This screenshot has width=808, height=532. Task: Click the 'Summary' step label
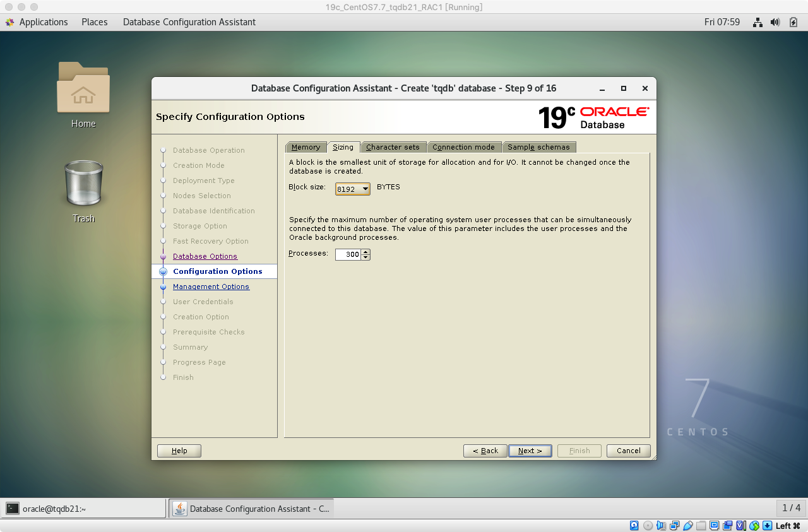pyautogui.click(x=191, y=347)
